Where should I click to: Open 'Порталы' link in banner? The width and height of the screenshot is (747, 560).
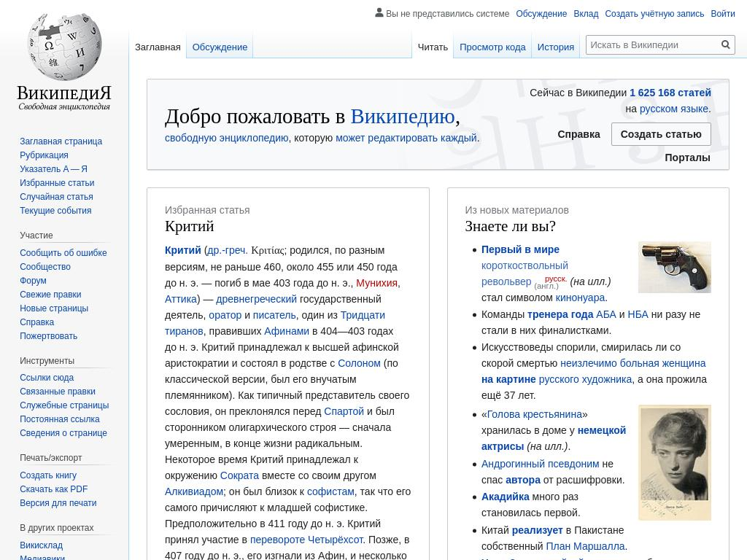(687, 157)
